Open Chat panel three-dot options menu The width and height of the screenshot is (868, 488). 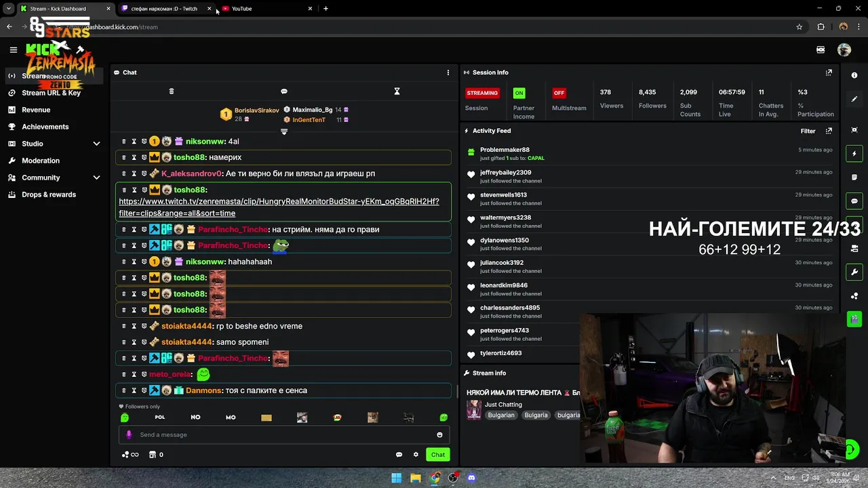click(x=448, y=73)
